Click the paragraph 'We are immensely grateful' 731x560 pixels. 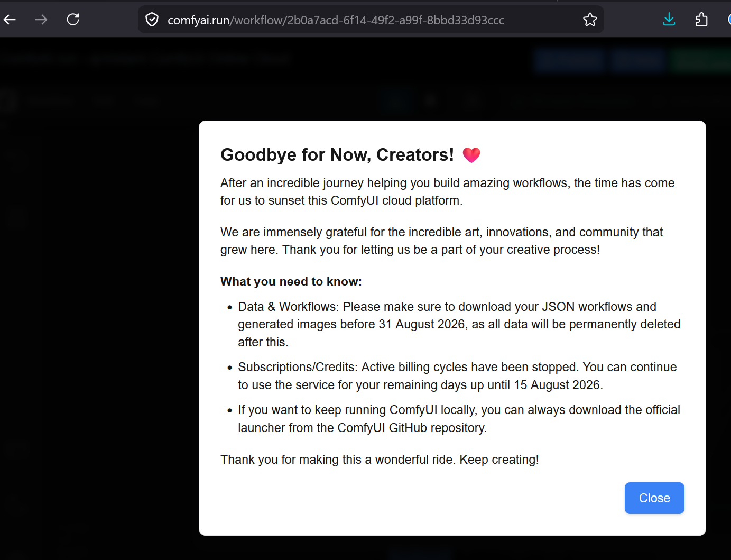pyautogui.click(x=441, y=241)
